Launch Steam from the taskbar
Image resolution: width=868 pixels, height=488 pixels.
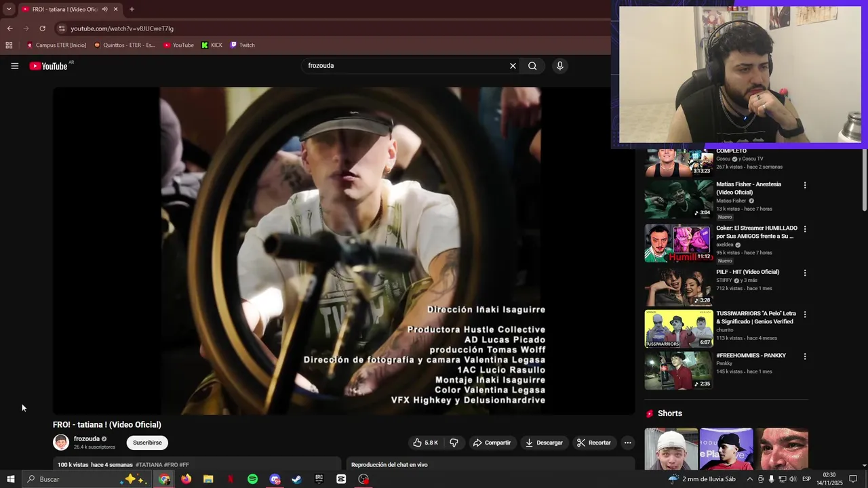[x=296, y=479]
